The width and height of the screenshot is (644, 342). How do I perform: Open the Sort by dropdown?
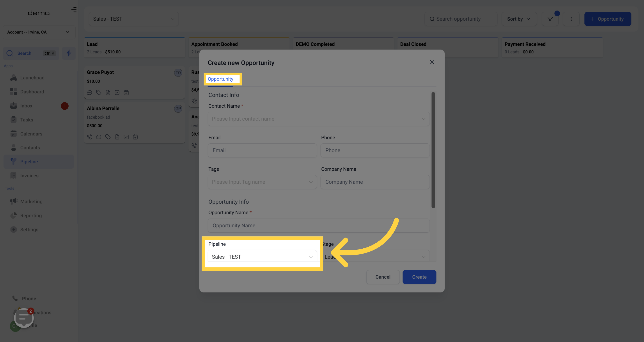[x=519, y=19]
